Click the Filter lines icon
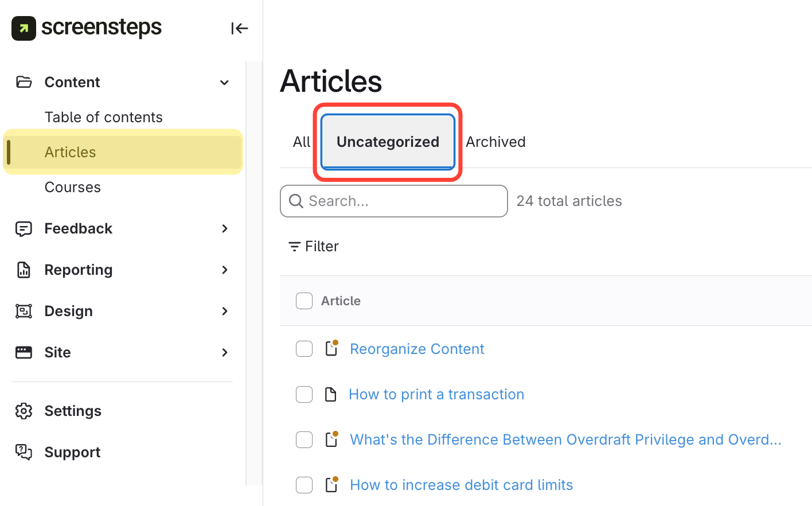Image resolution: width=812 pixels, height=506 pixels. pos(294,247)
